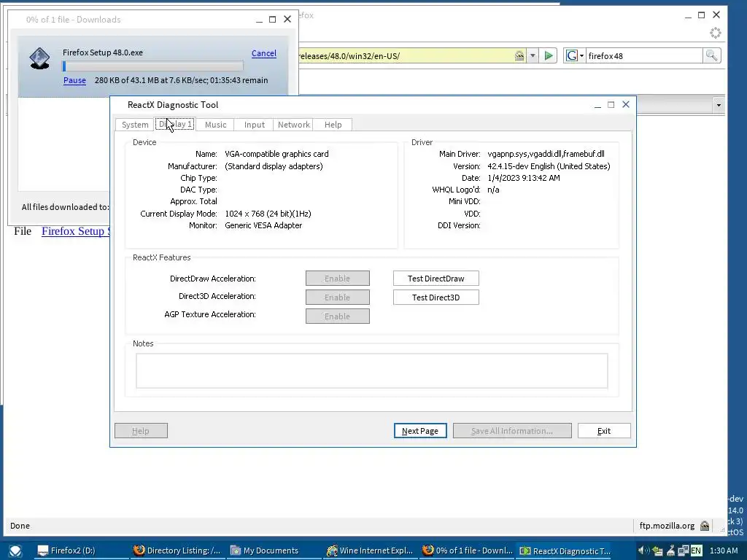Click the Firefox Setup installer file icon
Image resolution: width=747 pixels, height=560 pixels.
39,58
